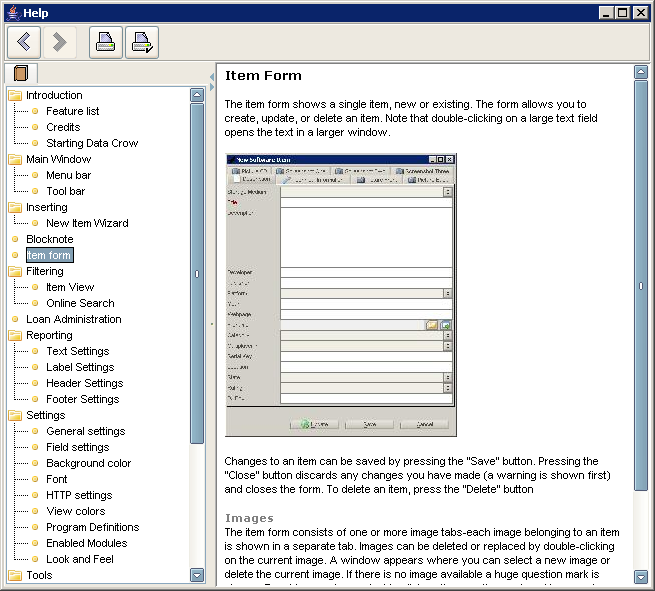Click the Java icon in title bar
Screen dimensions: 655x591
[x=13, y=13]
